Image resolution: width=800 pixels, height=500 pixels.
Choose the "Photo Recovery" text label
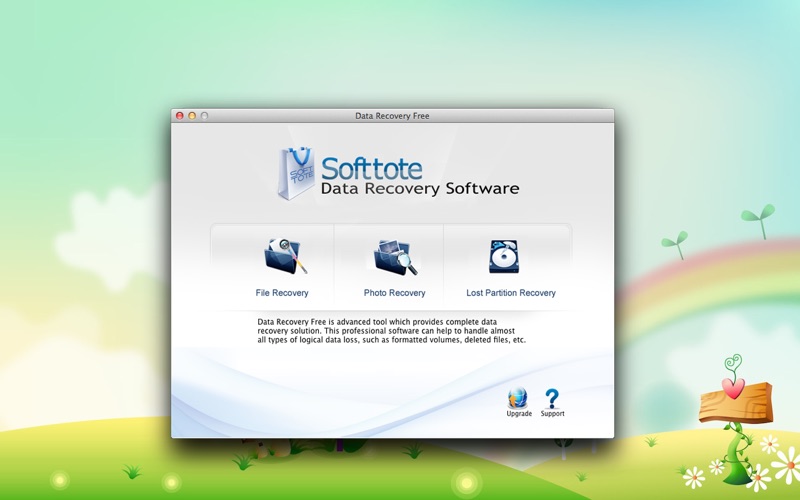[394, 293]
